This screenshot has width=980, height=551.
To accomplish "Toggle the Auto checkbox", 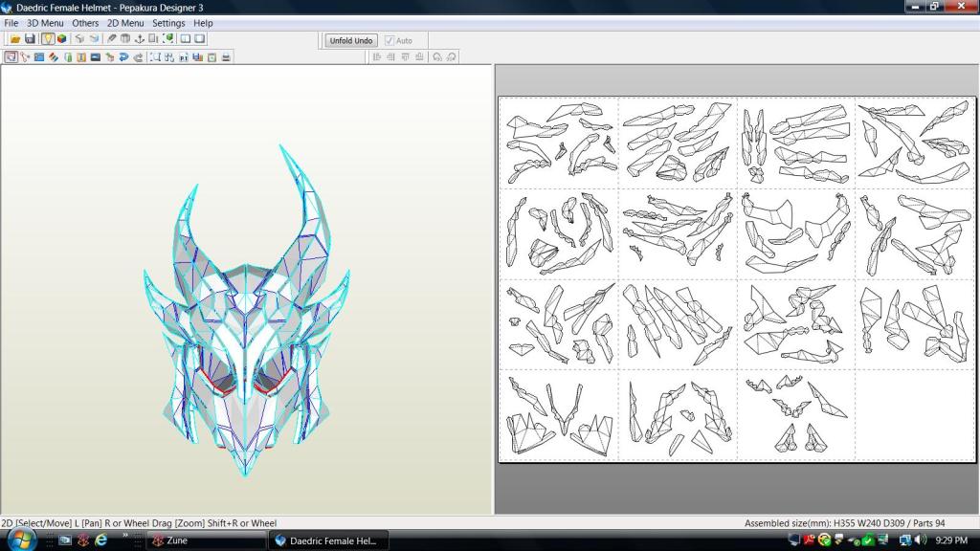I will [390, 41].
